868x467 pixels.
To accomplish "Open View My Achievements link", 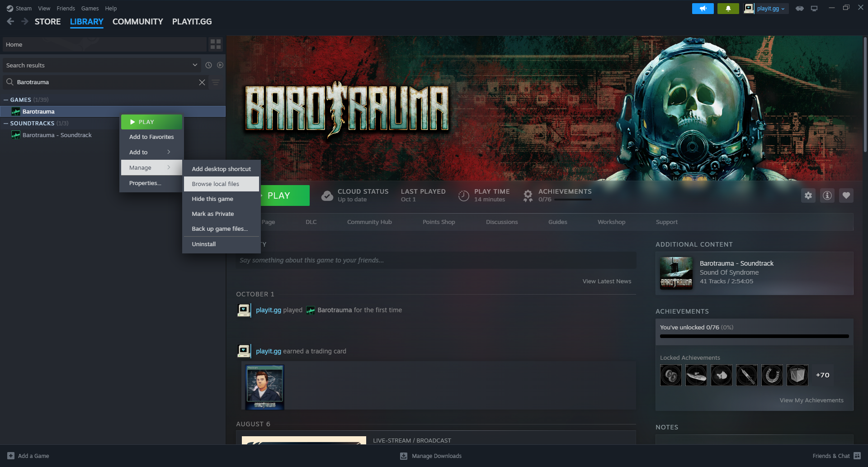I will pos(811,400).
